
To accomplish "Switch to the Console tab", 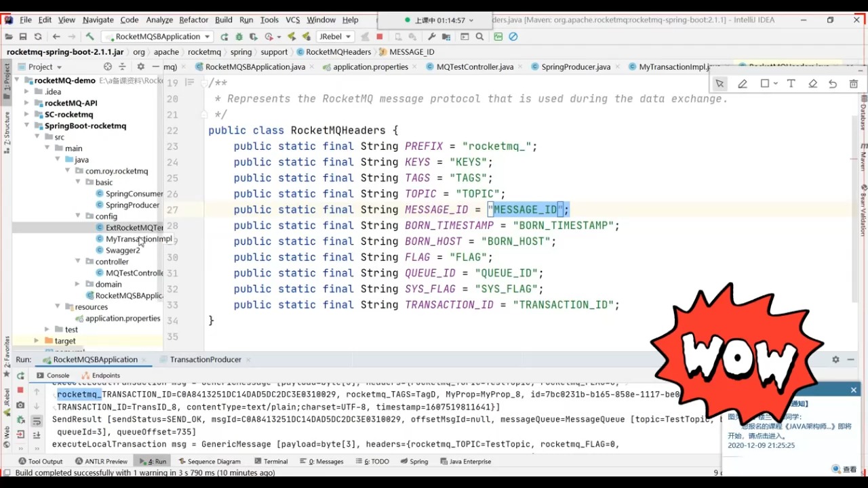I will [x=53, y=375].
